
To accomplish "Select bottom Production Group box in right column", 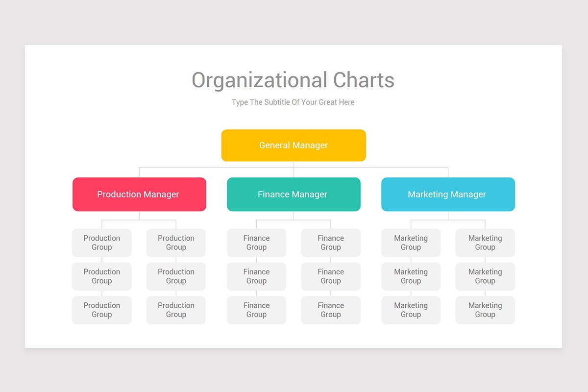I will (176, 310).
